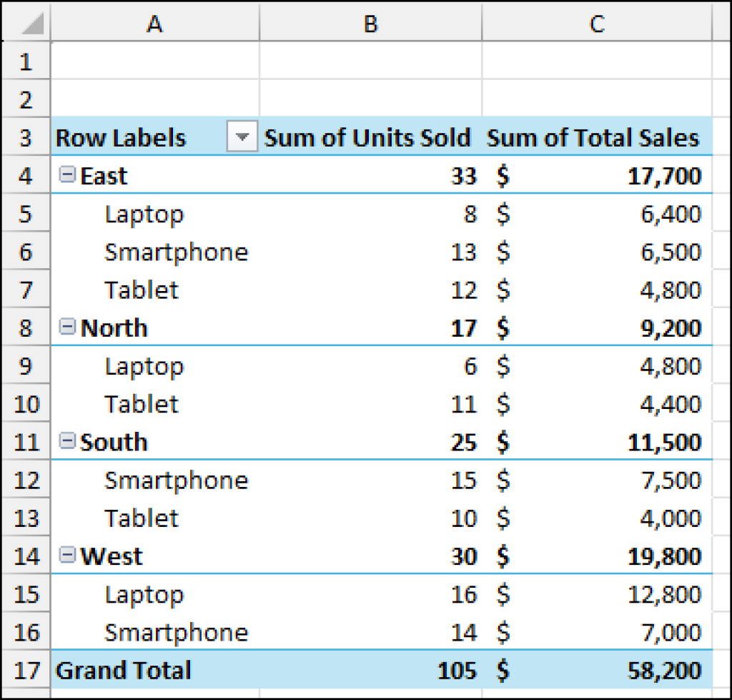Open the Row Labels filter dropdown

point(242,137)
